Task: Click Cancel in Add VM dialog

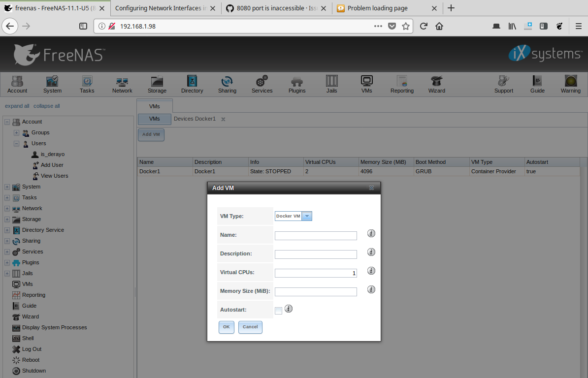Action: 250,327
